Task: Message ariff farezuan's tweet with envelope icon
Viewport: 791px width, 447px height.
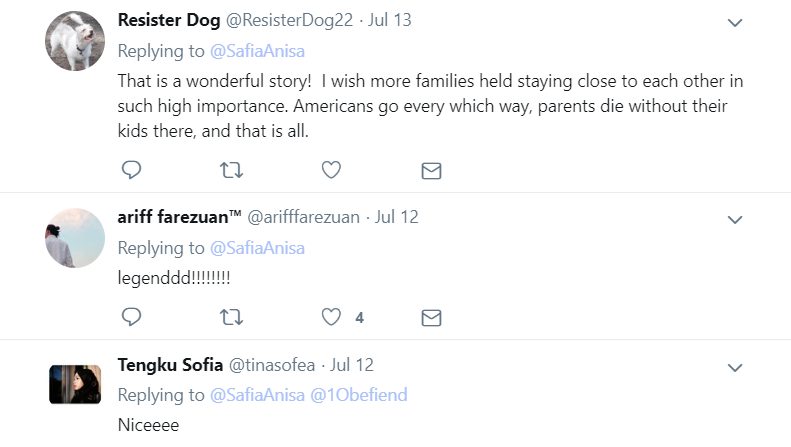Action: [x=431, y=318]
